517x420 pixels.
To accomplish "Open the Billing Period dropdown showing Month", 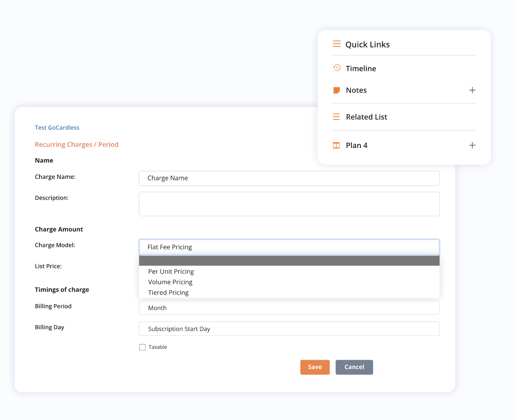I will click(x=289, y=308).
